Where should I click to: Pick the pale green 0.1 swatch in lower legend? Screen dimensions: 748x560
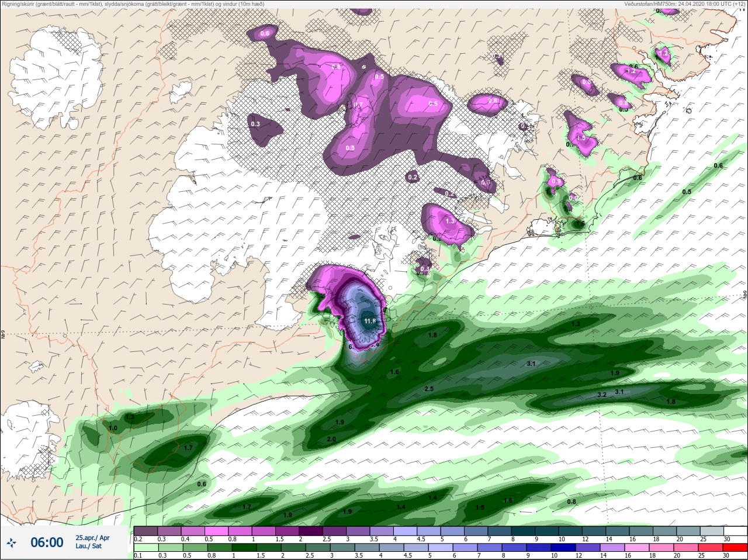point(146,548)
